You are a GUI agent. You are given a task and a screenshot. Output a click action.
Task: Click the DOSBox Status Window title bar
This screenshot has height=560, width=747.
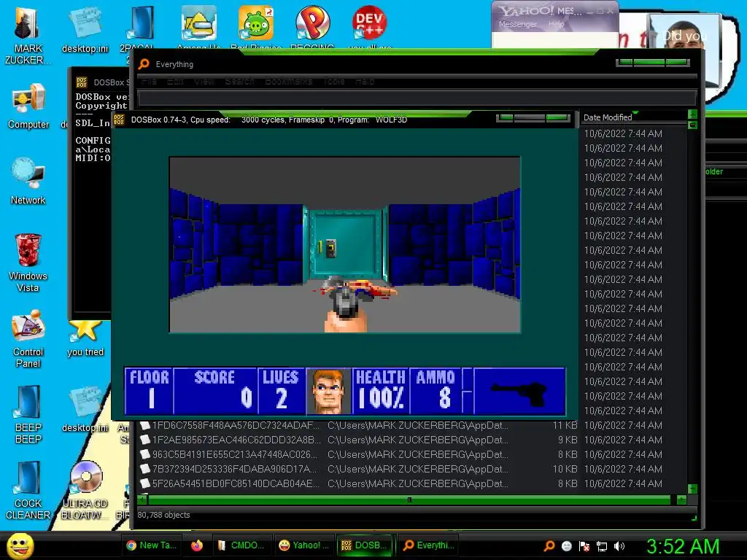click(102, 82)
